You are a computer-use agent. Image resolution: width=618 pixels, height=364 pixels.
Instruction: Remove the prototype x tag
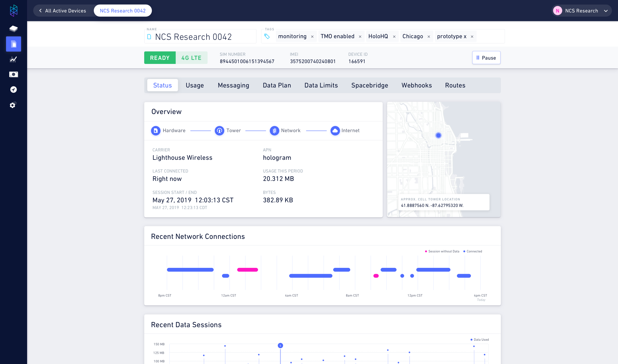pos(472,37)
